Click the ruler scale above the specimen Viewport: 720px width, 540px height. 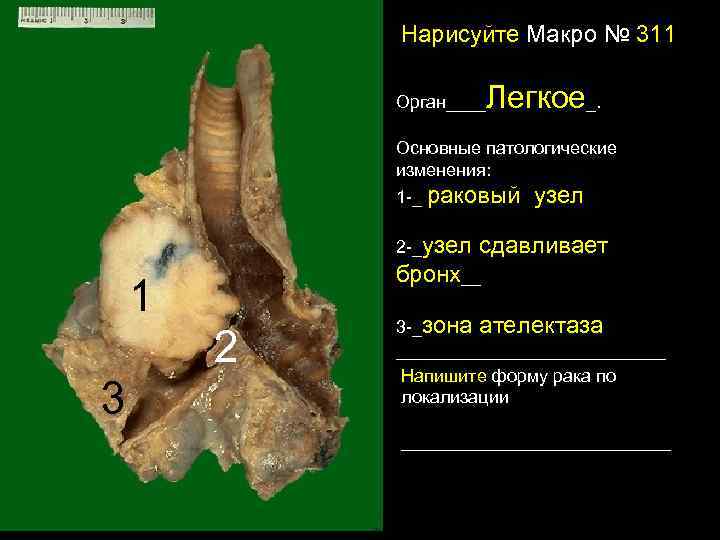[86, 17]
